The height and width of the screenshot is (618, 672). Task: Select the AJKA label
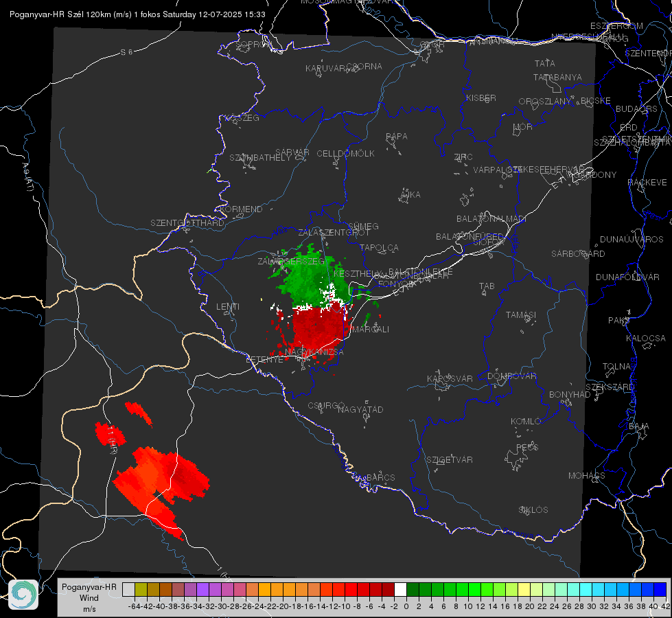coord(410,195)
